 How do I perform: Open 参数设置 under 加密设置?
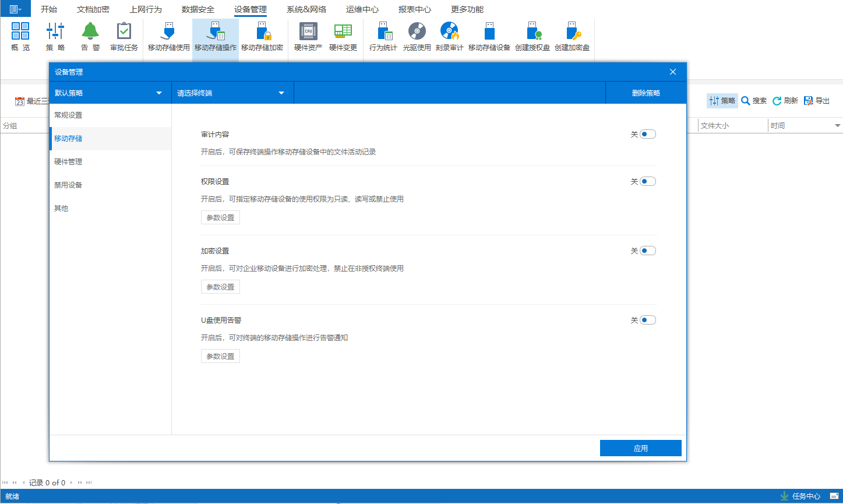point(220,287)
